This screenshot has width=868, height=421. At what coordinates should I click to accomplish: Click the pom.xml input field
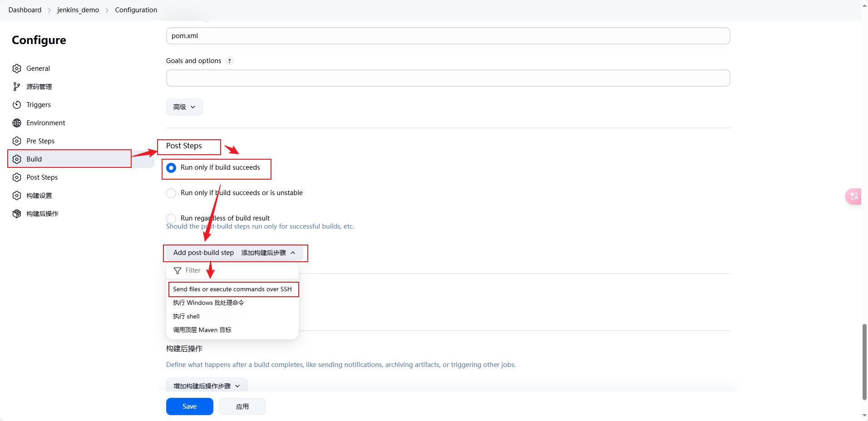coord(448,36)
